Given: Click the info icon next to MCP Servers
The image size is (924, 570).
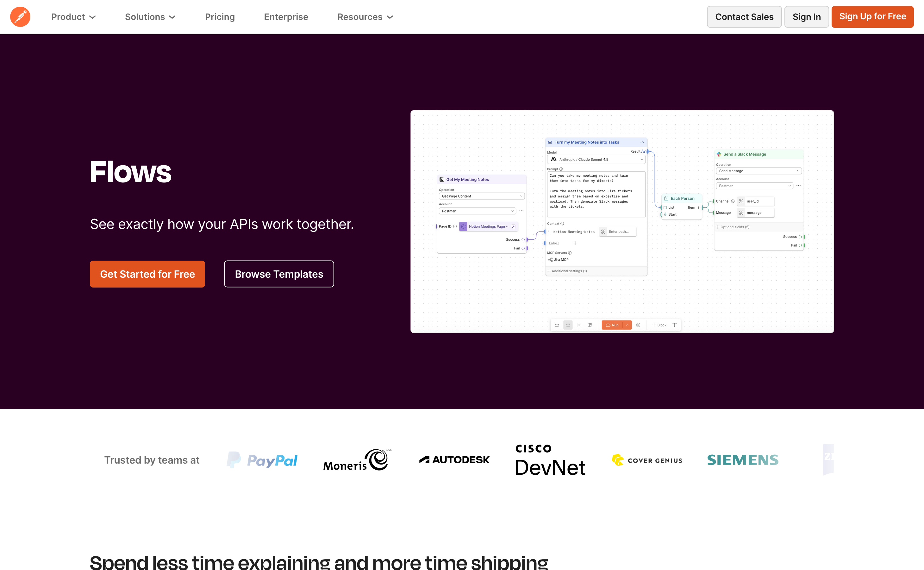Looking at the screenshot, I should pos(570,253).
